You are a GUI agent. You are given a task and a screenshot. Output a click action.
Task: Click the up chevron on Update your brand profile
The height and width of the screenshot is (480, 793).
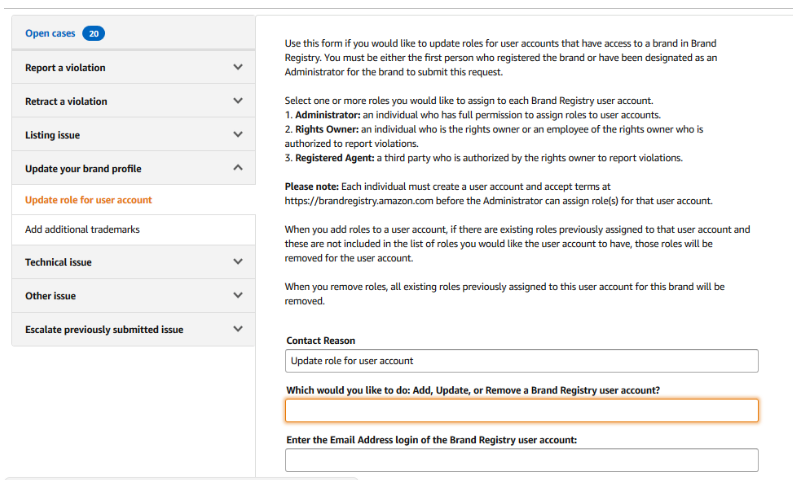click(x=237, y=168)
